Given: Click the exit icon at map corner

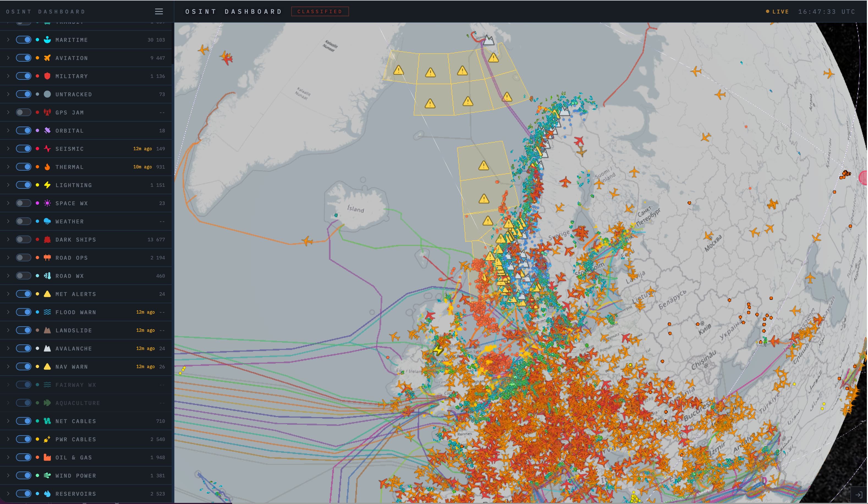Looking at the screenshot, I should (859, 495).
